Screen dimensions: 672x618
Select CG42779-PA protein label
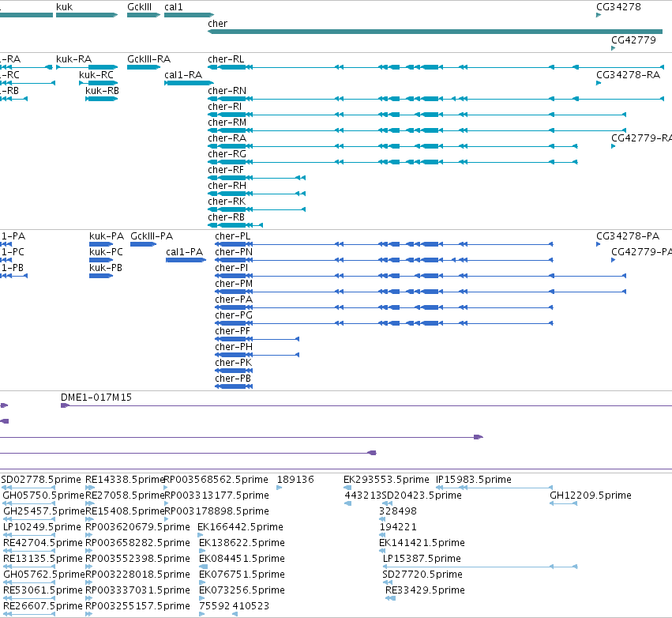click(641, 252)
